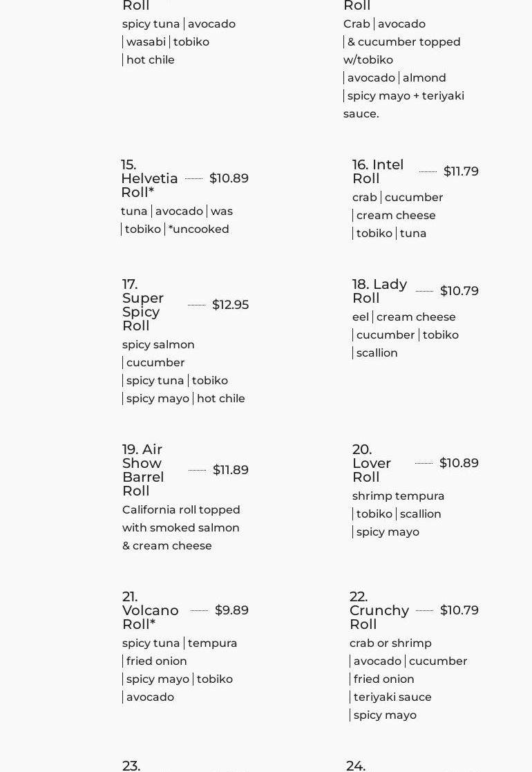The image size is (532, 772).
Task: Select the Lady Roll $10.79 price
Action: pos(459,291)
